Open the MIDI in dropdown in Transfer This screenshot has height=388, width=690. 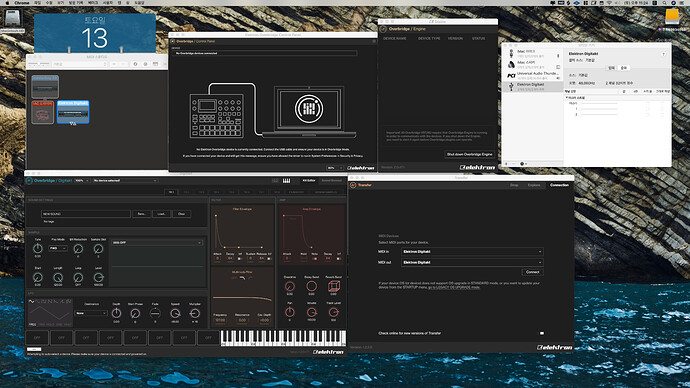pos(472,252)
